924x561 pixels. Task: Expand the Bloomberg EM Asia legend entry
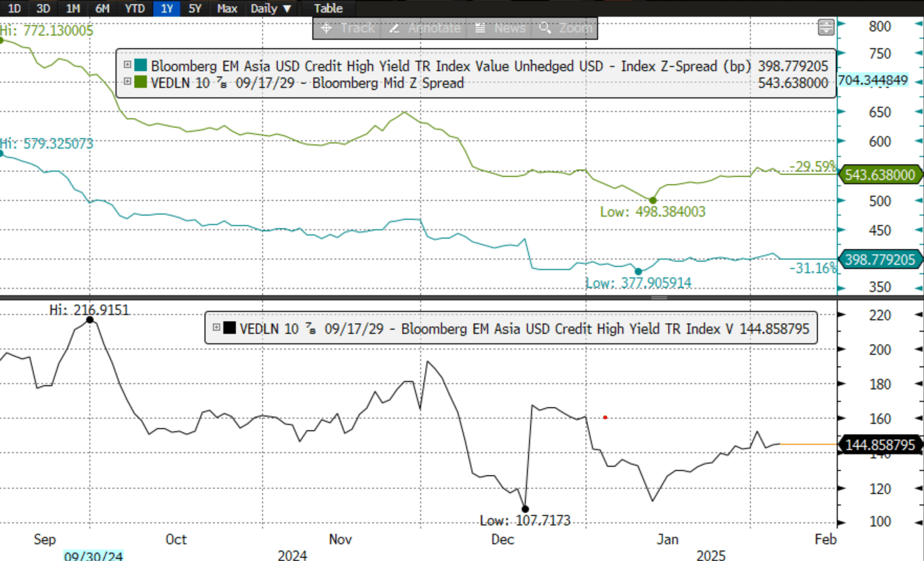[128, 66]
